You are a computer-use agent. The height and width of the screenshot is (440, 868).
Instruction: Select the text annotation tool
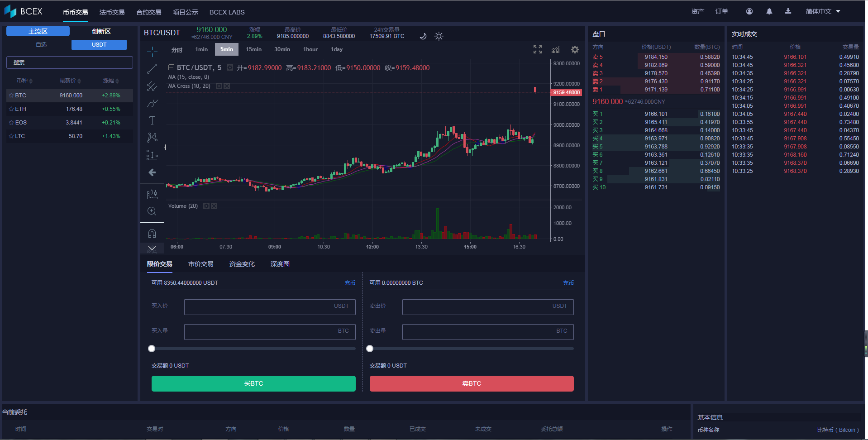pyautogui.click(x=152, y=120)
